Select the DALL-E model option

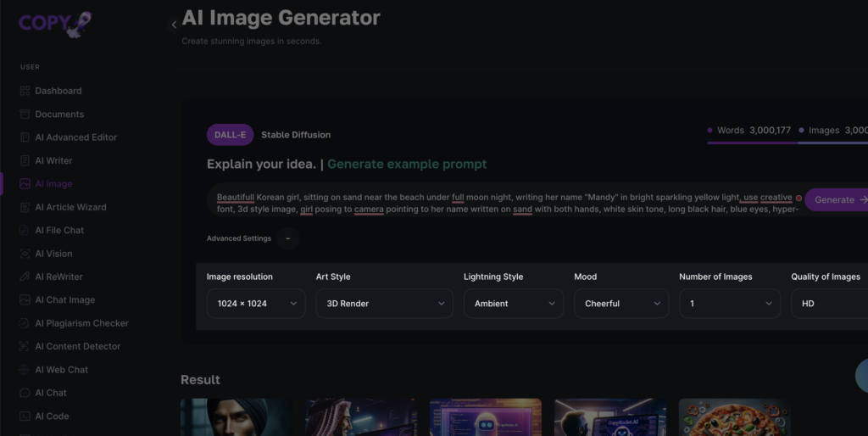(x=230, y=135)
